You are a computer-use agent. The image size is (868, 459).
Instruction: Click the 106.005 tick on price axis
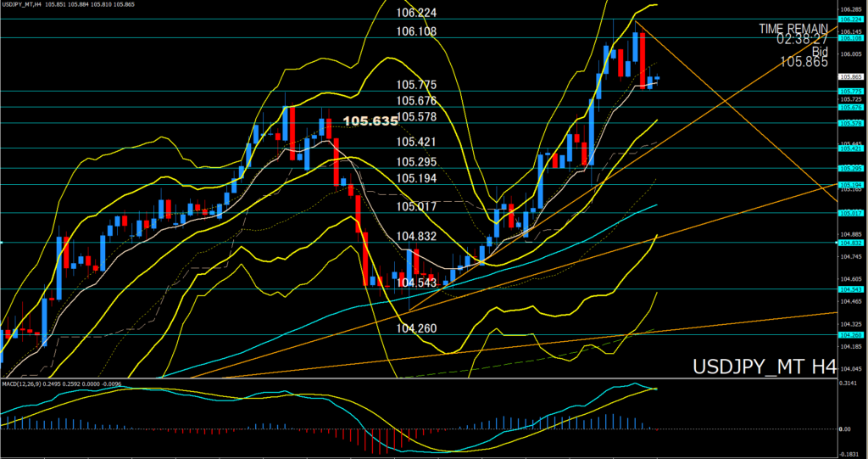tap(849, 54)
